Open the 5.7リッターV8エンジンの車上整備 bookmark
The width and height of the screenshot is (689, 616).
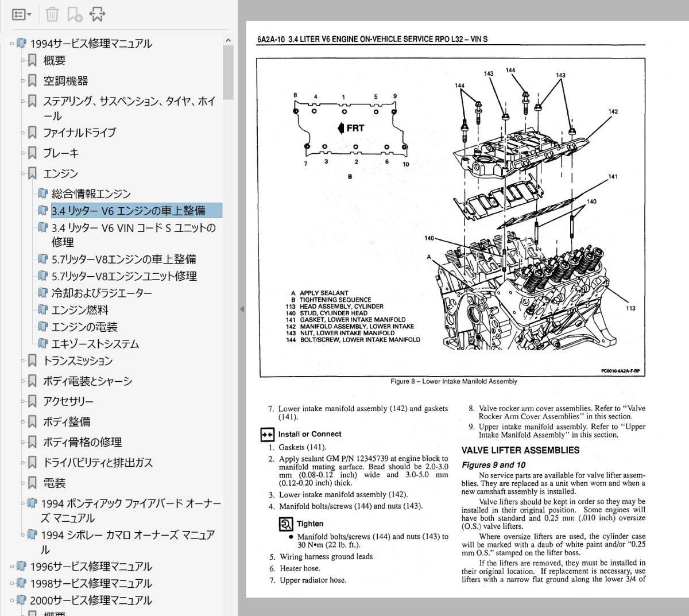point(124,259)
